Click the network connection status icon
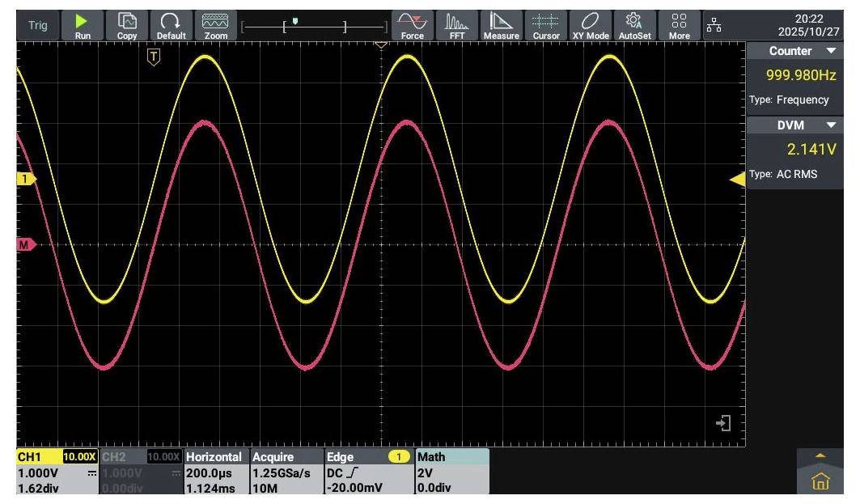 pos(714,25)
